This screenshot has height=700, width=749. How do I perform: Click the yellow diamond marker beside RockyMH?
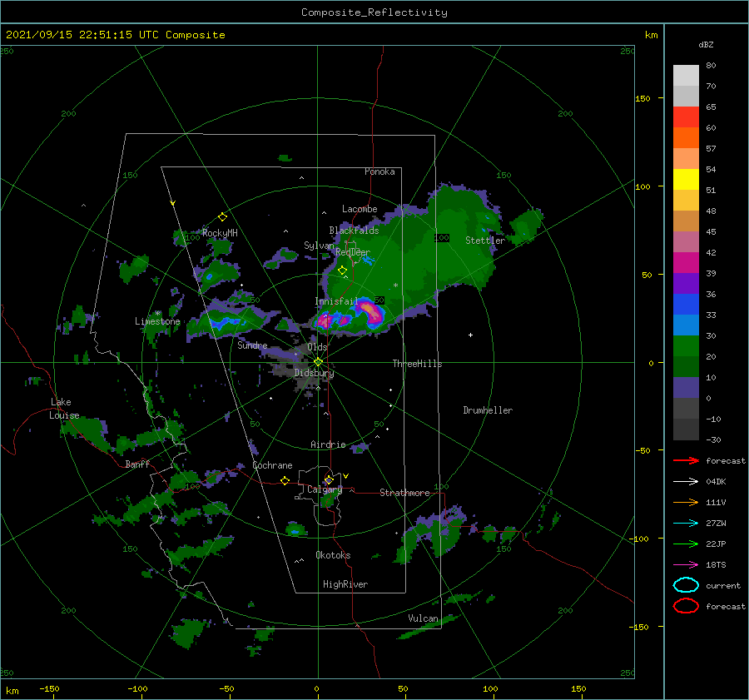[x=222, y=217]
